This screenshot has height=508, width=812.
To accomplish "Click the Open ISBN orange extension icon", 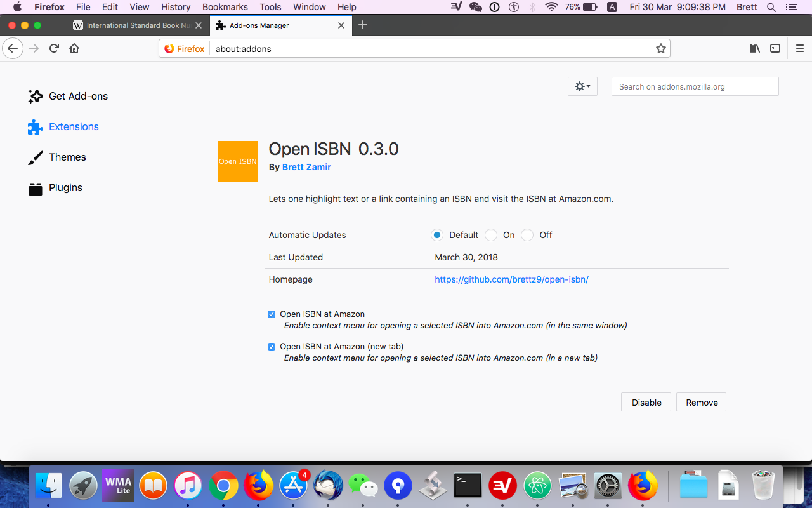I will 238,161.
